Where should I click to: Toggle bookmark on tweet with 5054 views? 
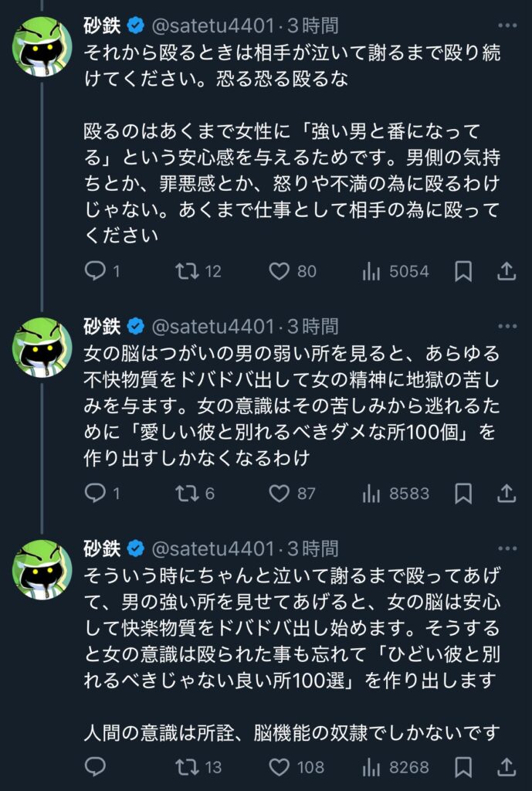tap(463, 271)
